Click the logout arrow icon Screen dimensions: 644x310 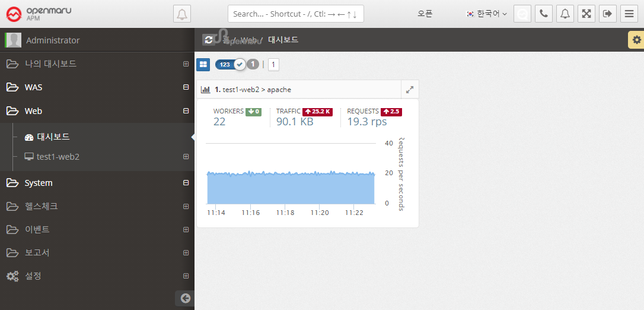point(608,14)
